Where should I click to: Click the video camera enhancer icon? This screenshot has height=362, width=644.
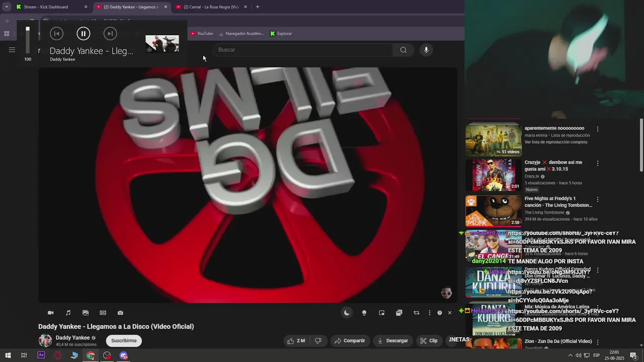point(51,313)
